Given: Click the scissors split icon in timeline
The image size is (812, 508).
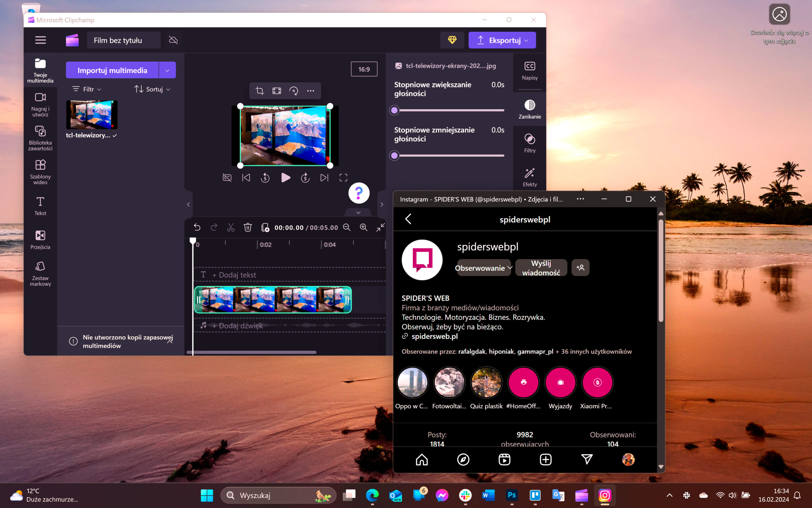Looking at the screenshot, I should pyautogui.click(x=231, y=227).
